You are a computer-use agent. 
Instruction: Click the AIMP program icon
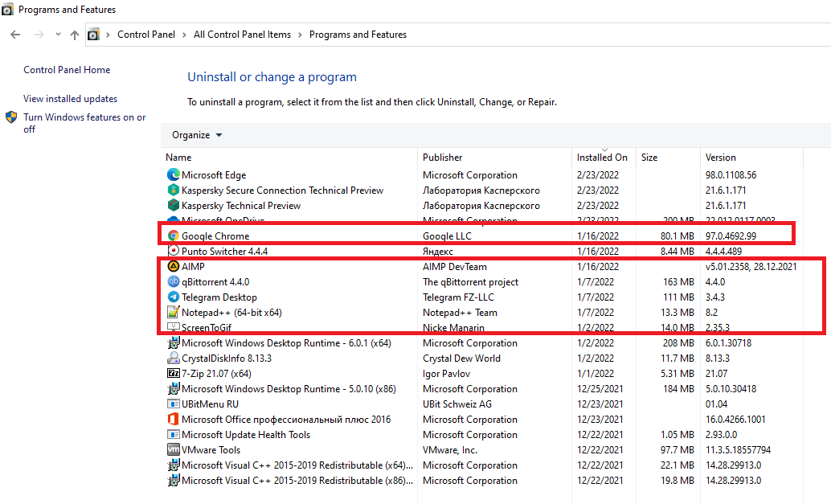(x=174, y=266)
